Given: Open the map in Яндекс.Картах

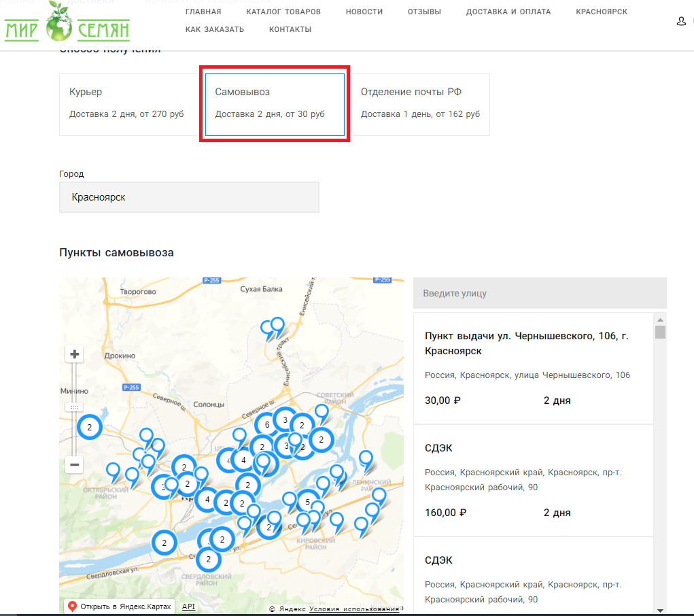Looking at the screenshot, I should 120,606.
